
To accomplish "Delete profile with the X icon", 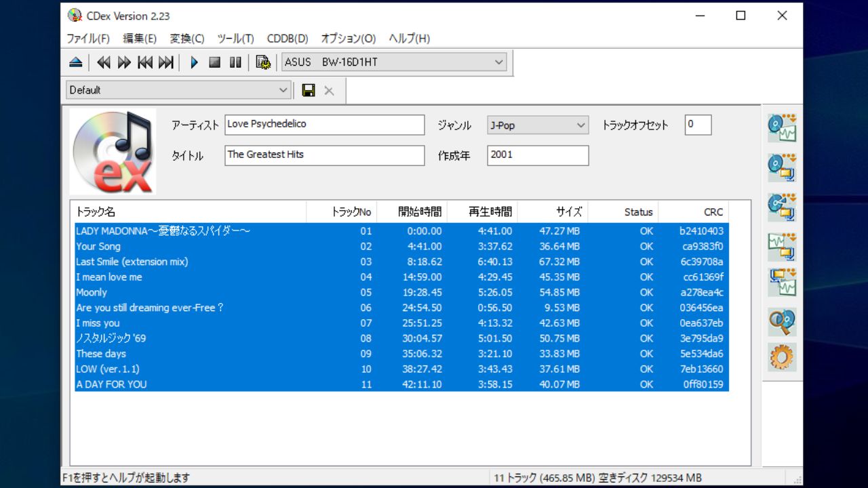I will pyautogui.click(x=329, y=90).
